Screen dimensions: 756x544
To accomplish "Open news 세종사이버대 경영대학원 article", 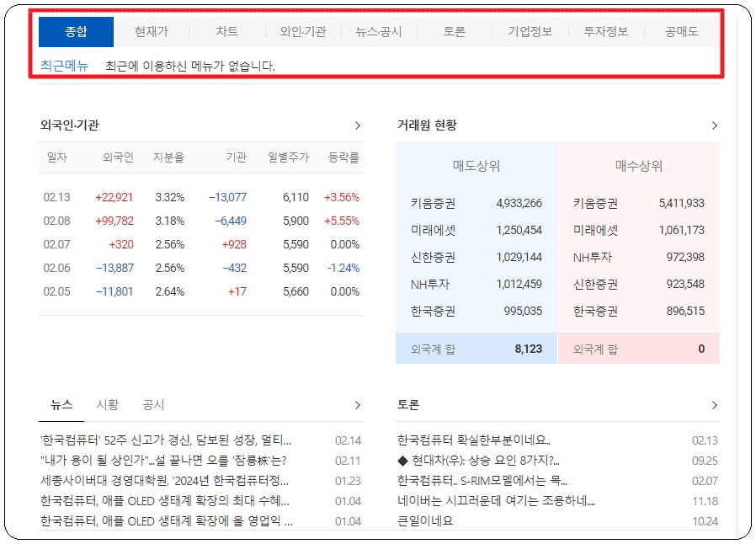I will (164, 481).
